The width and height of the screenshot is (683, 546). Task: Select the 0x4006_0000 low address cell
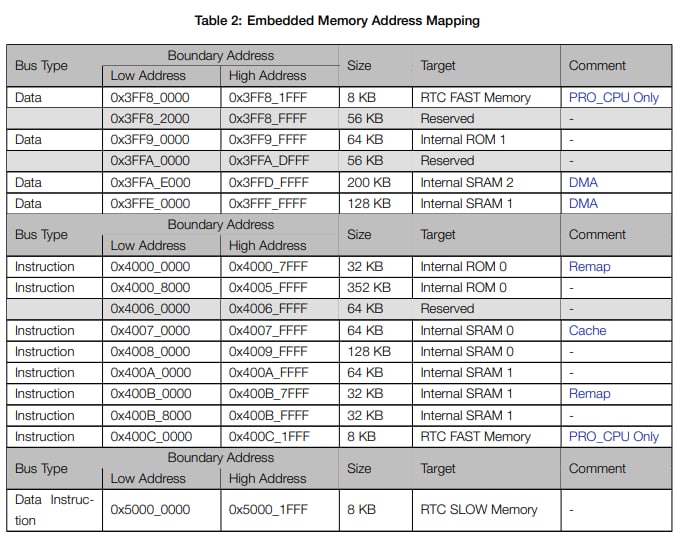pos(150,309)
